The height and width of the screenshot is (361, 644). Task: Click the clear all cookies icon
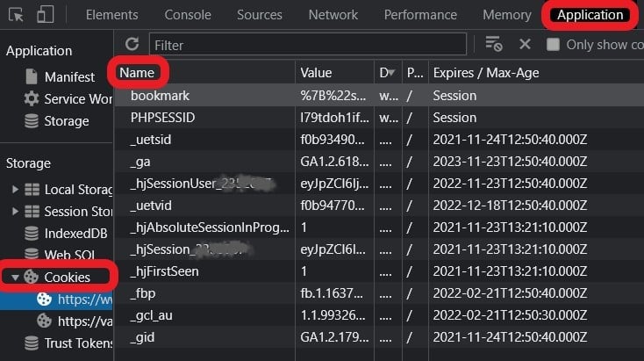494,44
